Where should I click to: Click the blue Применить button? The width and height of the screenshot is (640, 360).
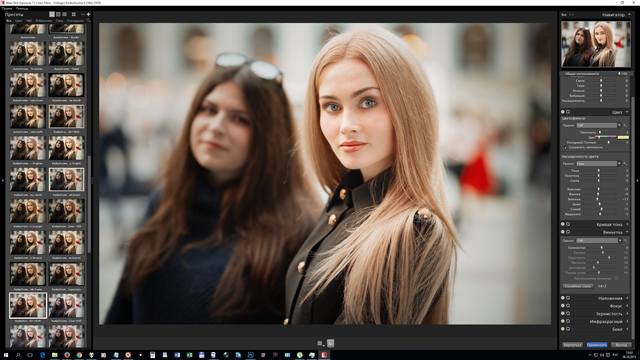pyautogui.click(x=597, y=345)
